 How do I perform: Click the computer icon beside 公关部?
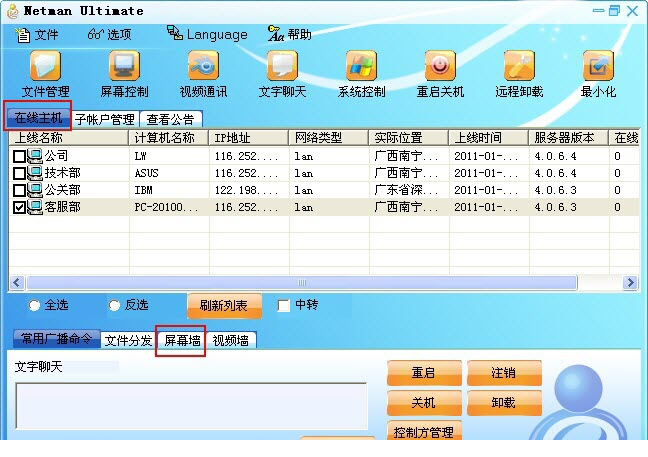(x=35, y=190)
